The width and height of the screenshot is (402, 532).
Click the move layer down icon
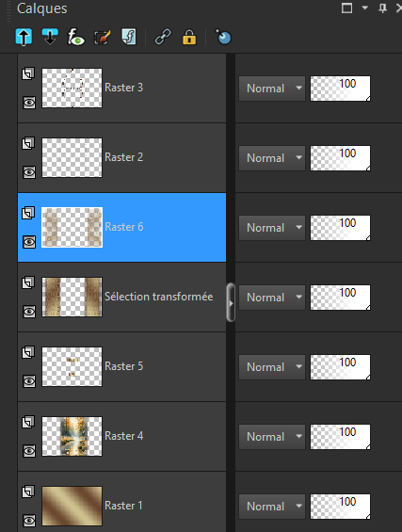[50, 37]
